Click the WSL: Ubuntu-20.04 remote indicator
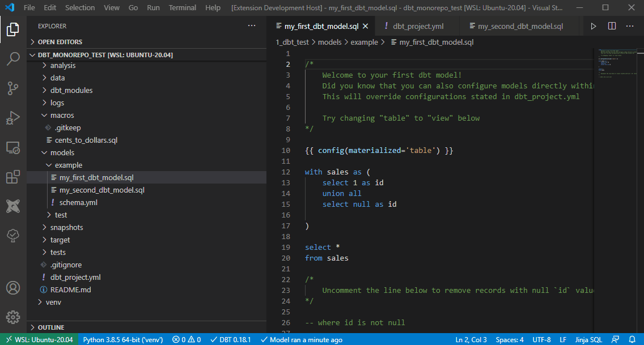Image resolution: width=644 pixels, height=345 pixels. 40,340
